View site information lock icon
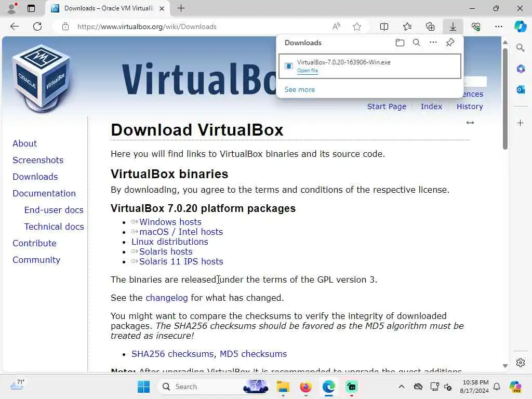Screen dimensions: 532x399 pyautogui.click(x=65, y=26)
